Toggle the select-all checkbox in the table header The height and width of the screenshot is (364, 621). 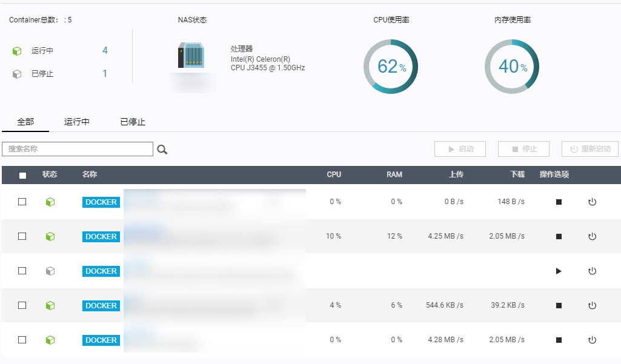(x=22, y=176)
